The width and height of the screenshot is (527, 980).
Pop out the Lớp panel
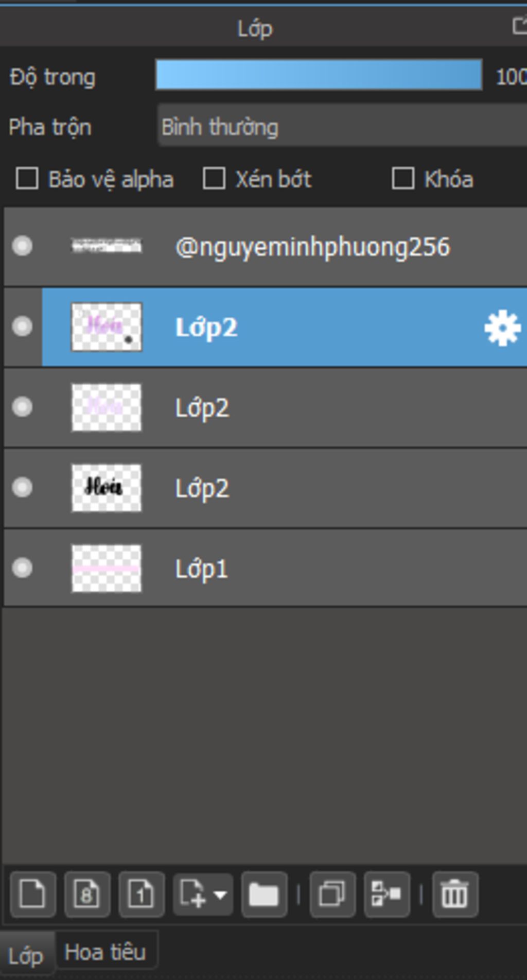[520, 26]
